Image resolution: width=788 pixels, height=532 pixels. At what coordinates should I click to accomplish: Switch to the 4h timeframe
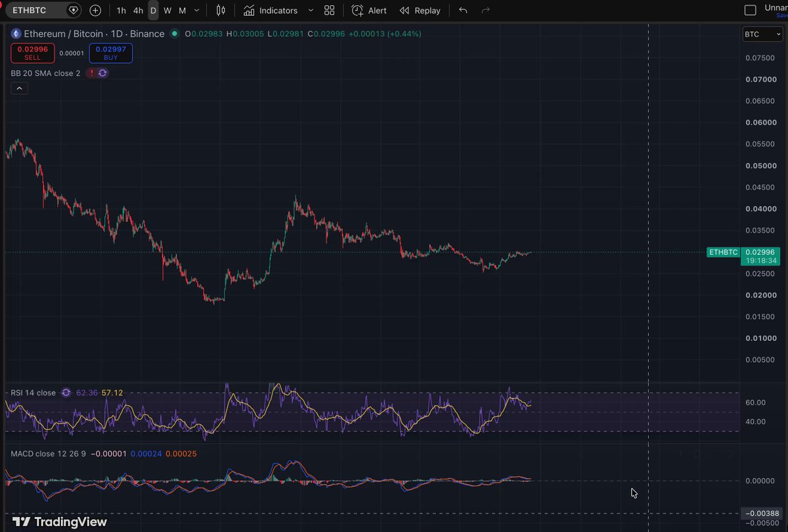138,11
